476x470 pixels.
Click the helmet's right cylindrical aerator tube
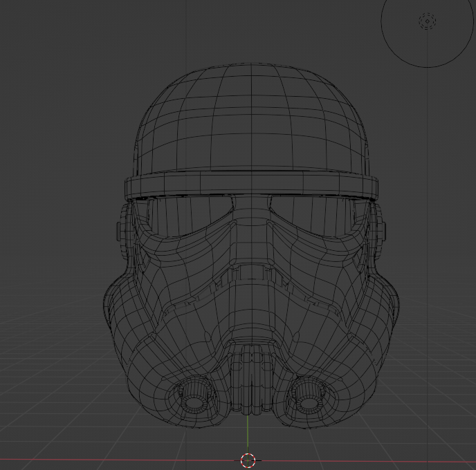click(x=308, y=396)
